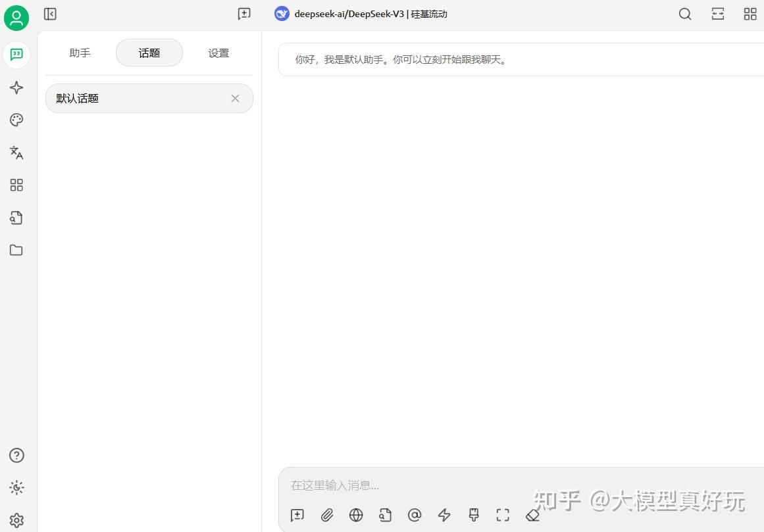Open the assistant chat sidebar icon

[x=16, y=55]
